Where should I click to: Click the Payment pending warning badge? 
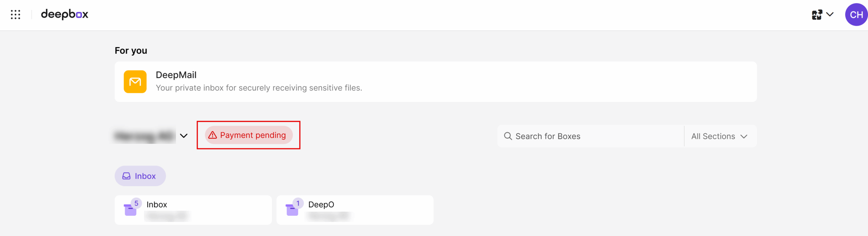pyautogui.click(x=249, y=135)
